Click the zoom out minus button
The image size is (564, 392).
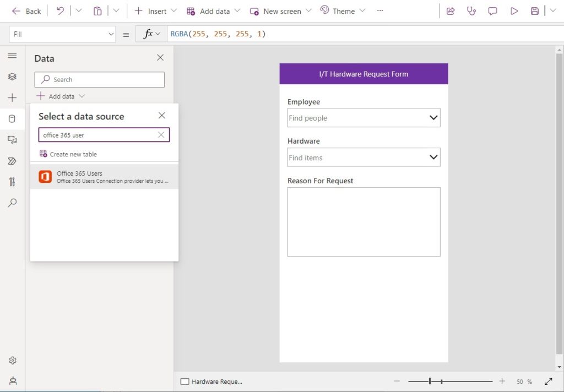pos(397,381)
